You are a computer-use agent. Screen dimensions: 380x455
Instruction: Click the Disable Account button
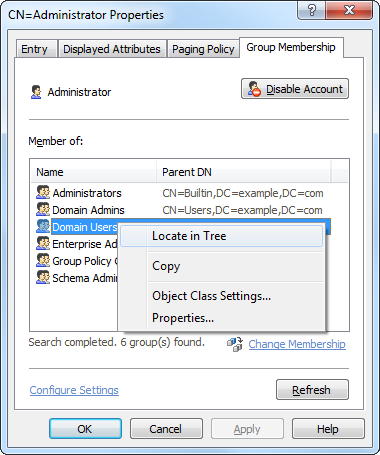click(x=295, y=89)
